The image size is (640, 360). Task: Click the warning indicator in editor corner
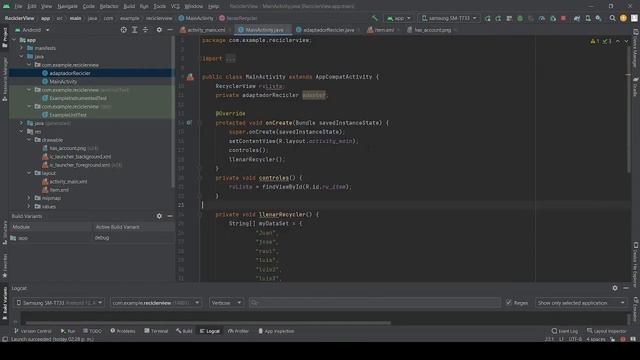595,41
